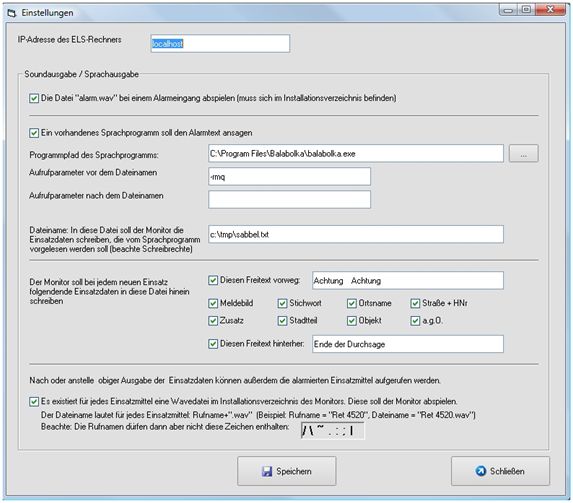Uncheck the Ortsname option

[352, 303]
